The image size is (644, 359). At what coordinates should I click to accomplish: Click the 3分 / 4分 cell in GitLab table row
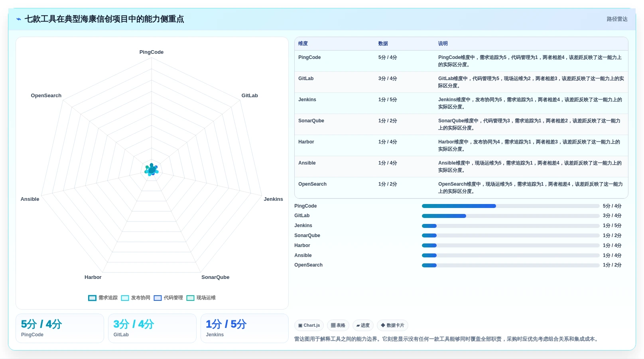[388, 78]
